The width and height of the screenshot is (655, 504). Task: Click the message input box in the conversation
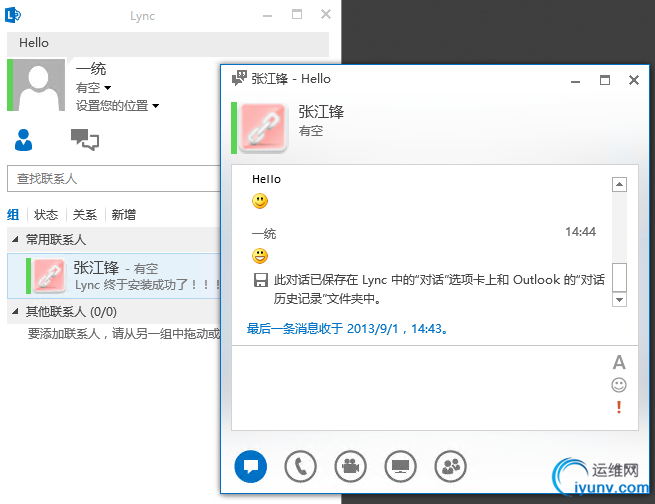[x=422, y=388]
